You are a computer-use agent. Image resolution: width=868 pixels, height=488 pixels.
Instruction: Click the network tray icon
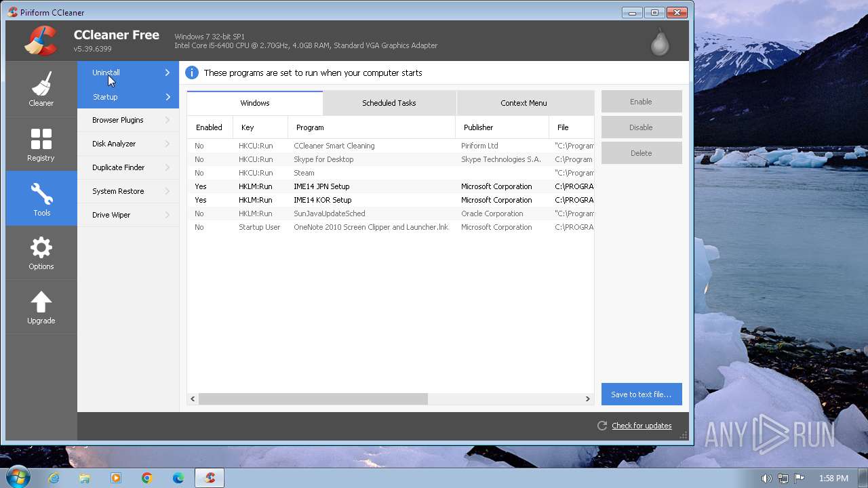coord(783,478)
